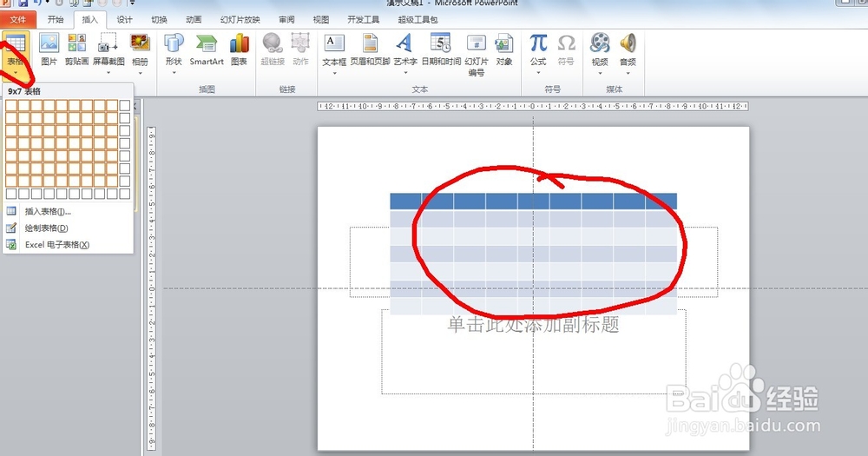Choose 插入表格(I)... menu entry
Image resolution: width=868 pixels, height=456 pixels.
(68, 211)
